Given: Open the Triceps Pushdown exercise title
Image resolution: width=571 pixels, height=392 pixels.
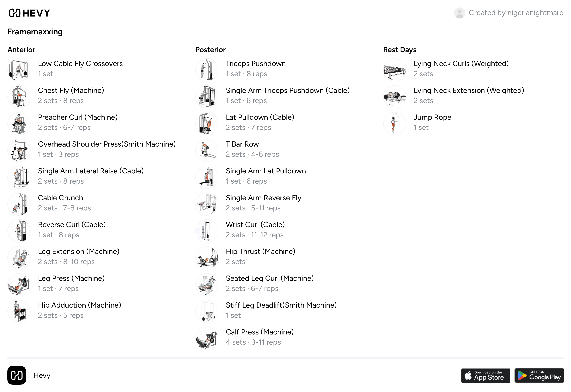Looking at the screenshot, I should [256, 64].
